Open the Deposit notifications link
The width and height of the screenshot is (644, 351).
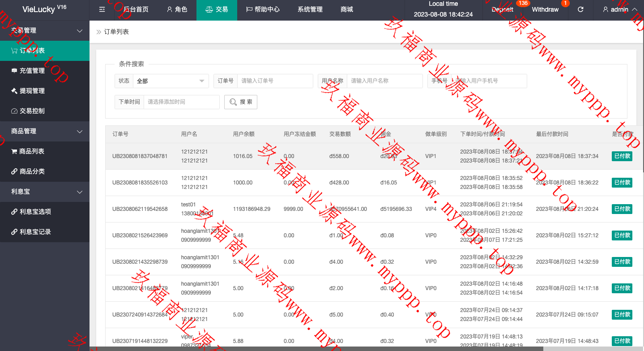click(503, 9)
